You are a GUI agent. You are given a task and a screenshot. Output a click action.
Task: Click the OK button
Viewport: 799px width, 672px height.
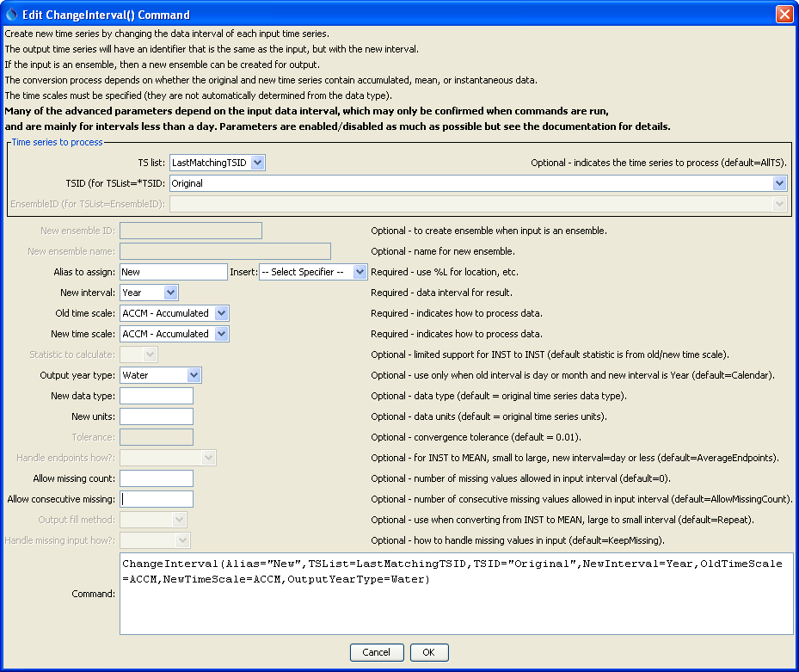coord(428,651)
